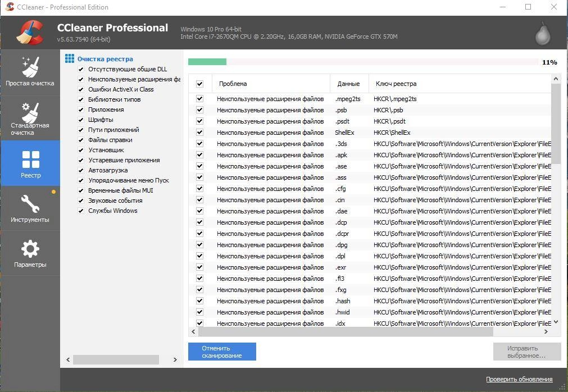
Task: Click Отменить сканирование button
Action: pos(222,352)
